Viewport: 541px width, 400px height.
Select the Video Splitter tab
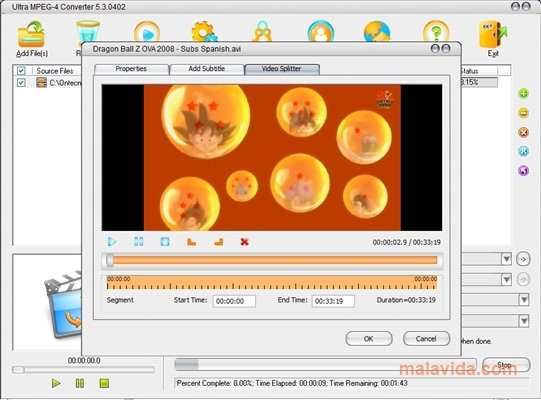tap(282, 69)
